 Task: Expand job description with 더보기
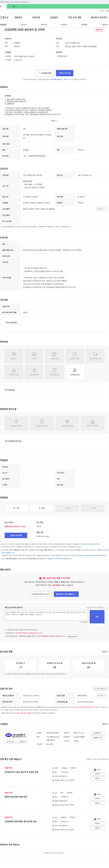click(54, 121)
